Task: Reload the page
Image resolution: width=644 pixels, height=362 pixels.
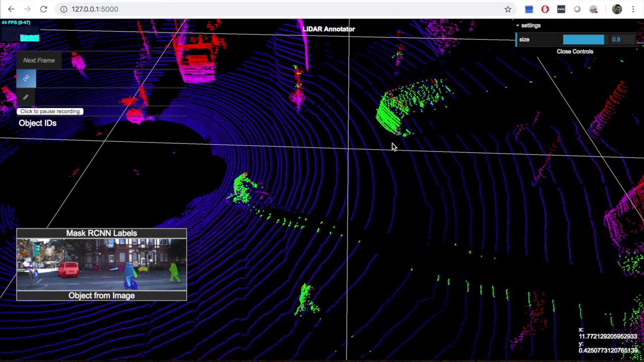Action: (43, 9)
